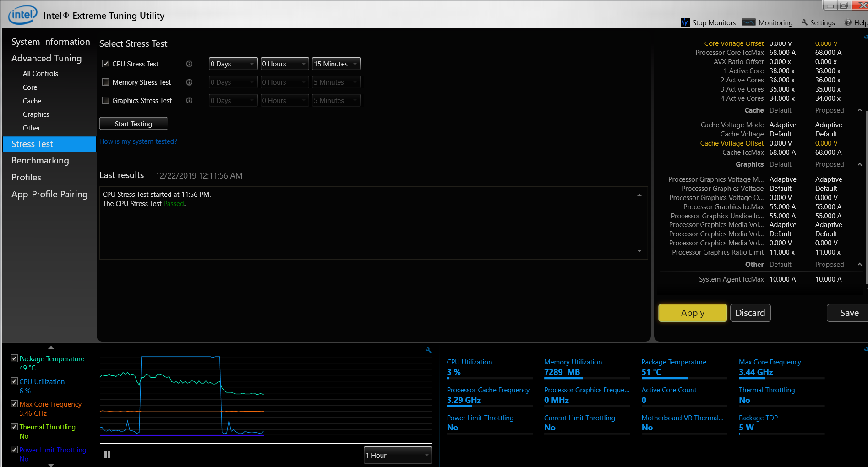Select Core tuning page
The height and width of the screenshot is (467, 868).
click(30, 87)
